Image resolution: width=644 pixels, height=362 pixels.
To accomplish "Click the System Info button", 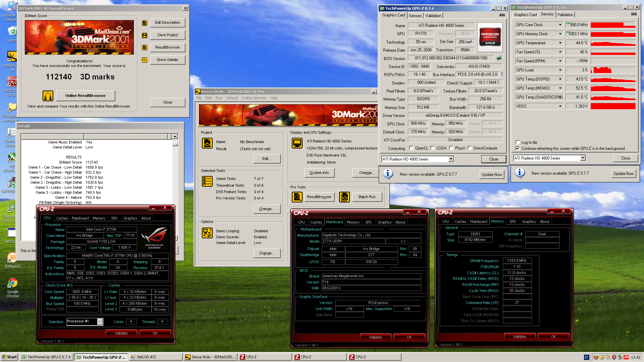I will (x=319, y=173).
